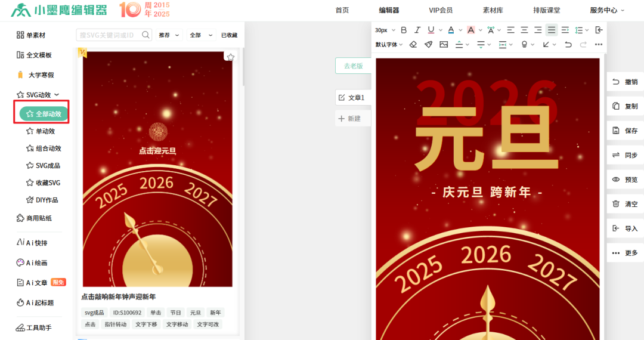Screen dimensions: 644x340
Task: Click the 去老版 button
Action: point(353,66)
